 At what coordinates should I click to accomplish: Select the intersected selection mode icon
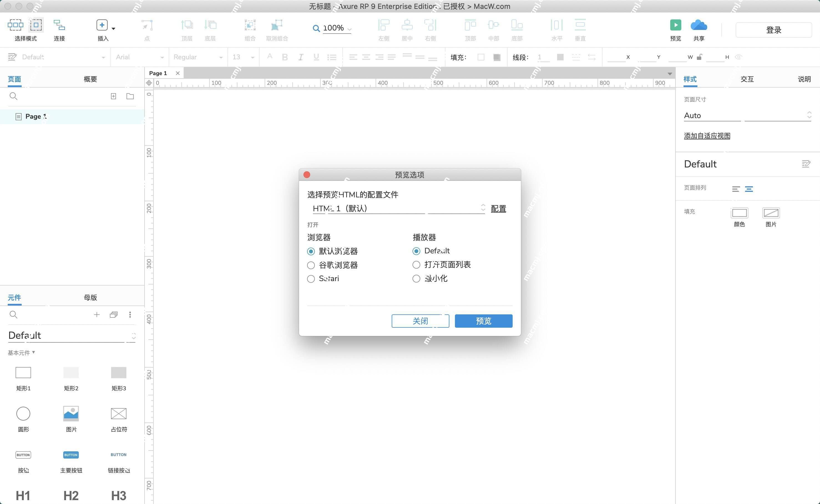(15, 25)
